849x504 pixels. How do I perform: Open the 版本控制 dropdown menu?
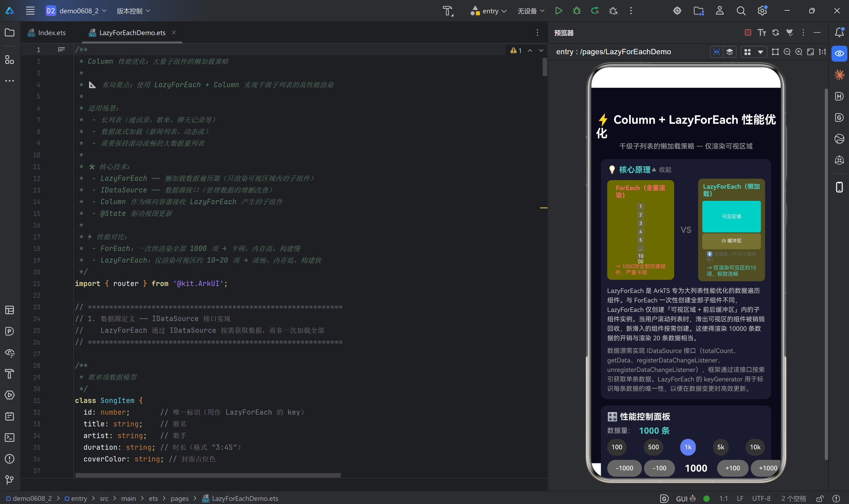coord(133,11)
